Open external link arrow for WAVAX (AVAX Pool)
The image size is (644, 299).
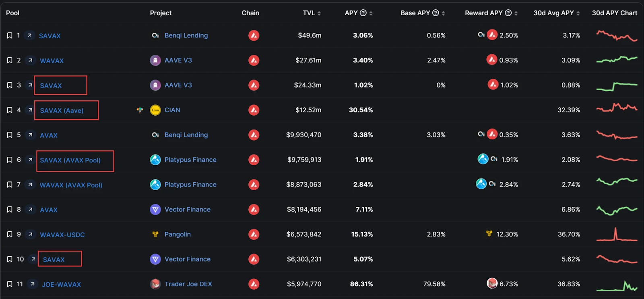pyautogui.click(x=30, y=185)
